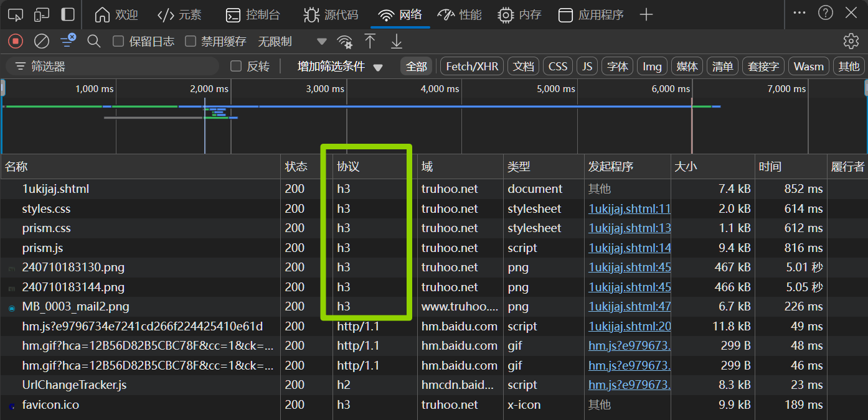Viewport: 868px width, 420px height.
Task: Type in the 筛选器 filter field
Action: [118, 67]
